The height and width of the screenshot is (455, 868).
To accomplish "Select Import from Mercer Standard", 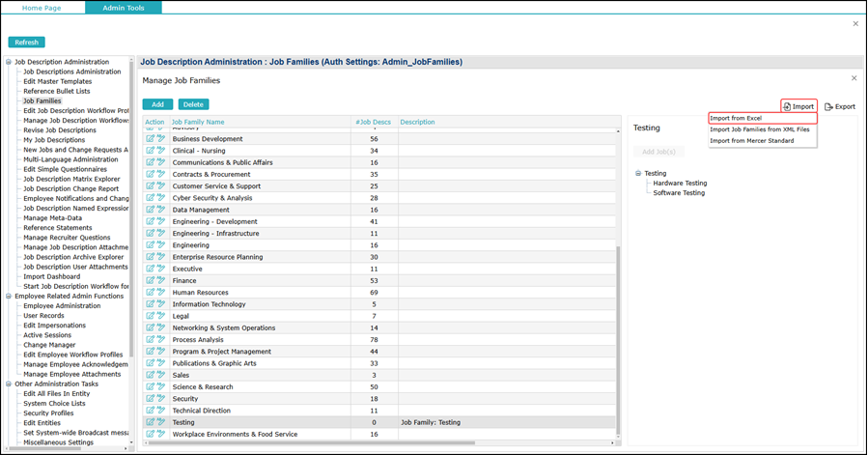I will point(751,141).
